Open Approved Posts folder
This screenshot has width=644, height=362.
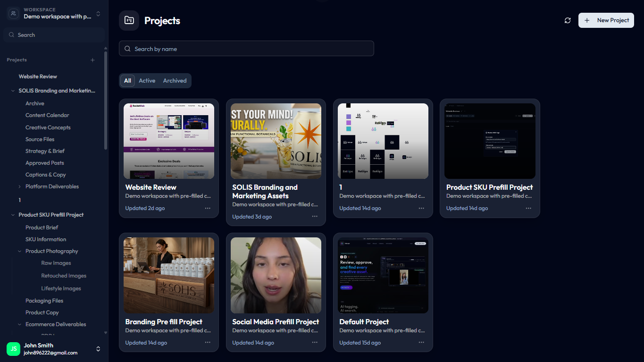click(x=44, y=163)
